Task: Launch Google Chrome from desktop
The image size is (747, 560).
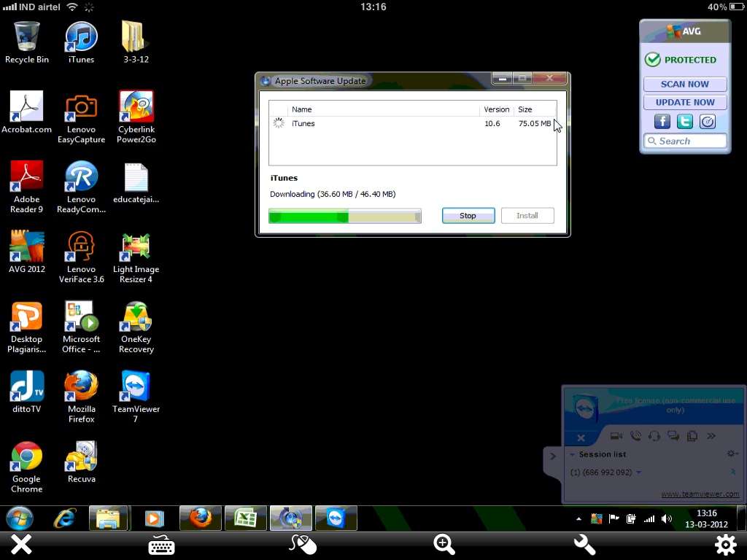Action: [x=27, y=467]
